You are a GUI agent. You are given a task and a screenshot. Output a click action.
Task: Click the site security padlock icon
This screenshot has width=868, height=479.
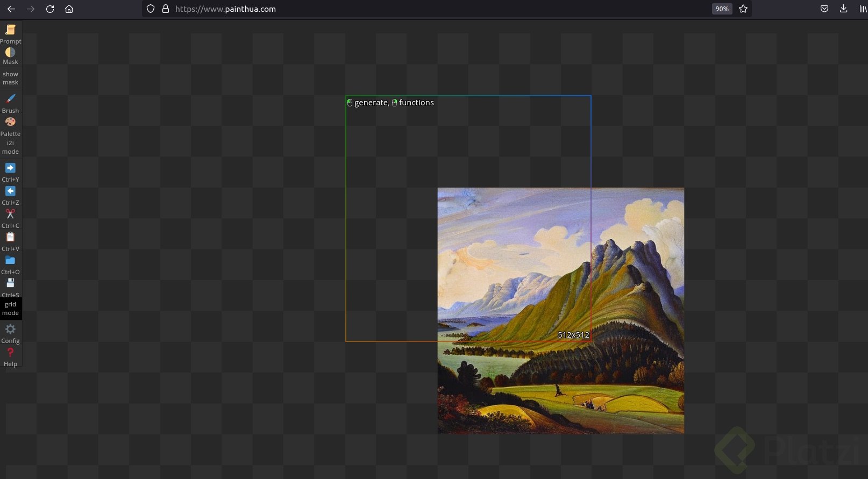(166, 9)
